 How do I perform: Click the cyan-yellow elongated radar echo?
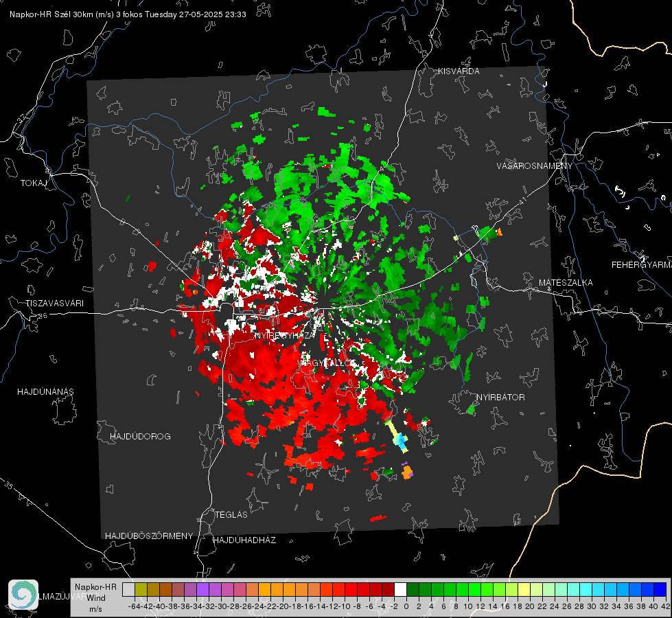[x=397, y=437]
